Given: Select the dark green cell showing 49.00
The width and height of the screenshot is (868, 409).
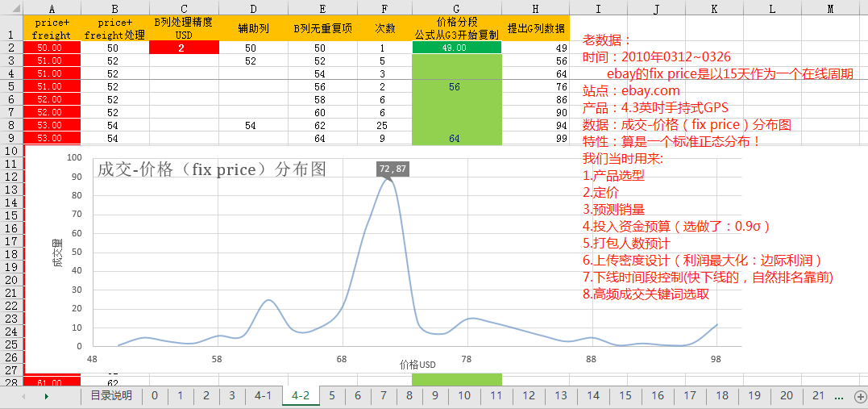Looking at the screenshot, I should click(456, 48).
